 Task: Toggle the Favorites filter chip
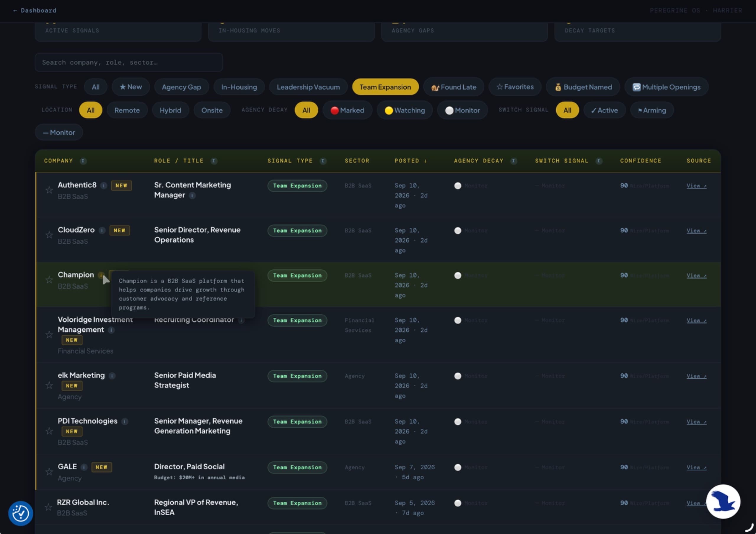coord(515,87)
